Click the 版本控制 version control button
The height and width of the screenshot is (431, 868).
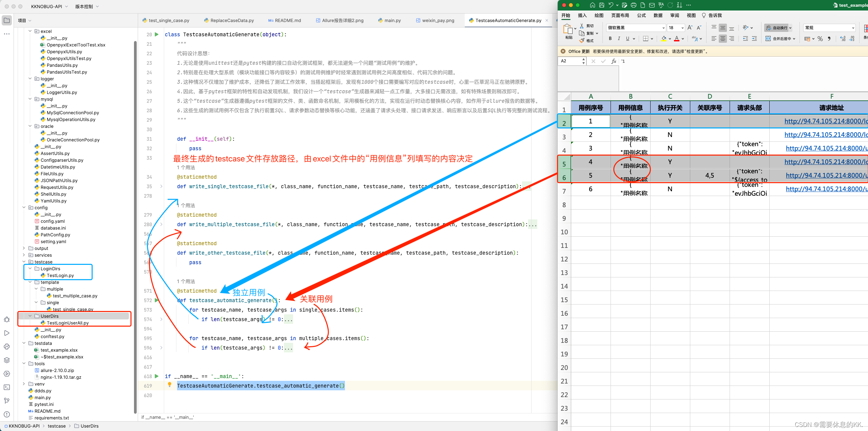(87, 6)
